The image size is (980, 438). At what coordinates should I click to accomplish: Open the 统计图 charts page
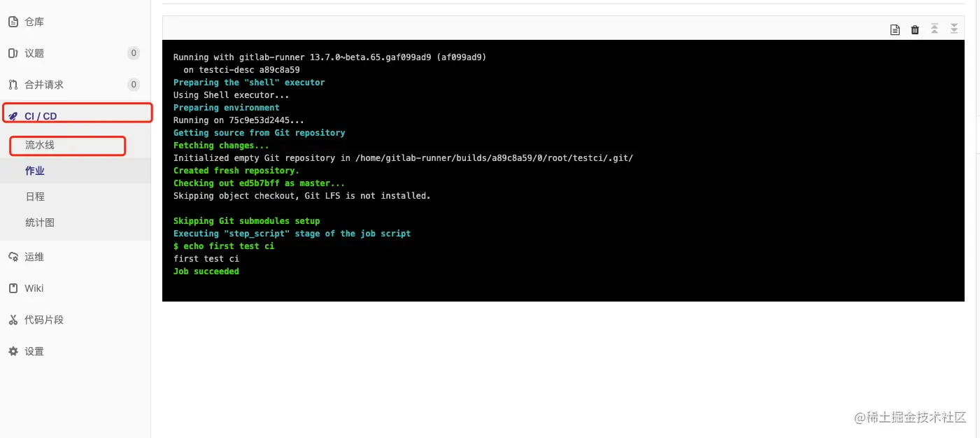click(40, 222)
